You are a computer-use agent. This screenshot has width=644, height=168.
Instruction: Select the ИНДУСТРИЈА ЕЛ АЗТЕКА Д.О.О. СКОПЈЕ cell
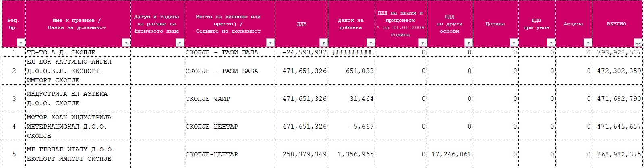[78, 99]
